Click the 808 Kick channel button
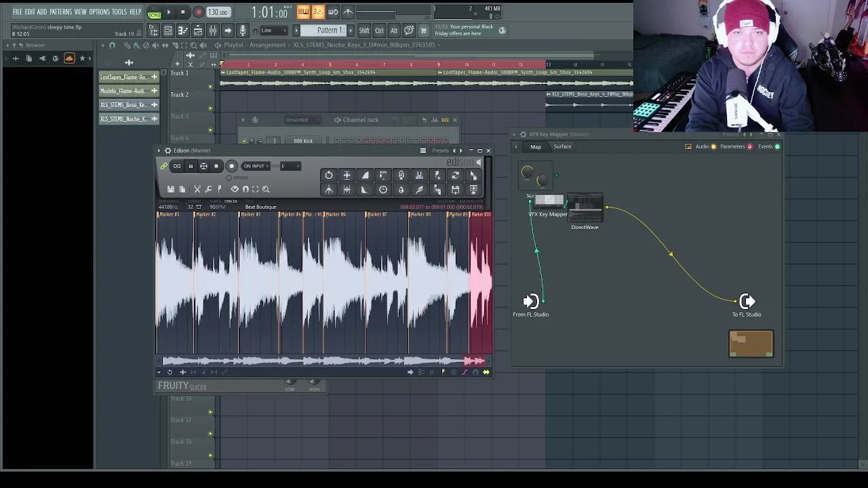868x488 pixels. pyautogui.click(x=303, y=141)
